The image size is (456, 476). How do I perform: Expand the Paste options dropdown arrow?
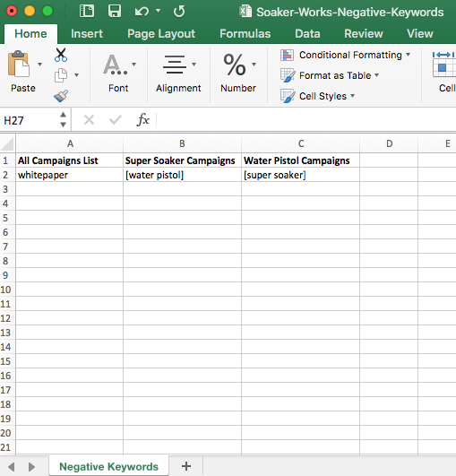[39, 65]
